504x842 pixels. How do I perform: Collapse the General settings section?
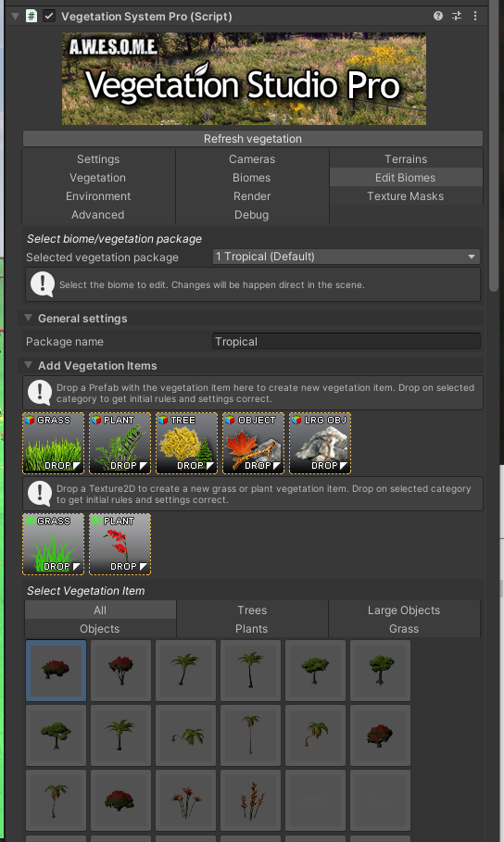28,318
